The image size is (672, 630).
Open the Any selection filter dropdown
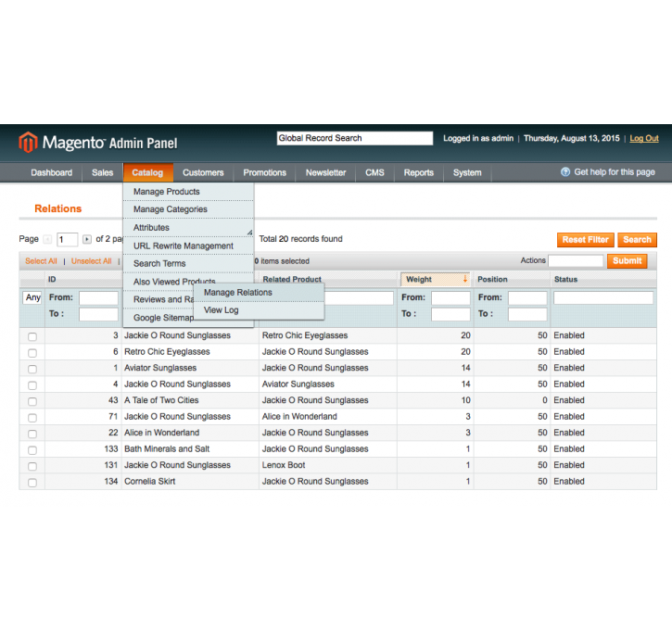(x=32, y=297)
